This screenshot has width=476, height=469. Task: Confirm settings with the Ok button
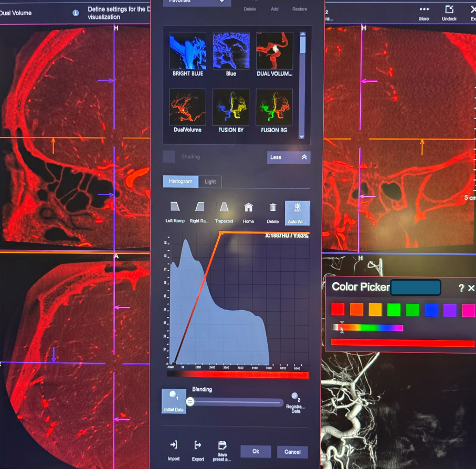tap(256, 452)
